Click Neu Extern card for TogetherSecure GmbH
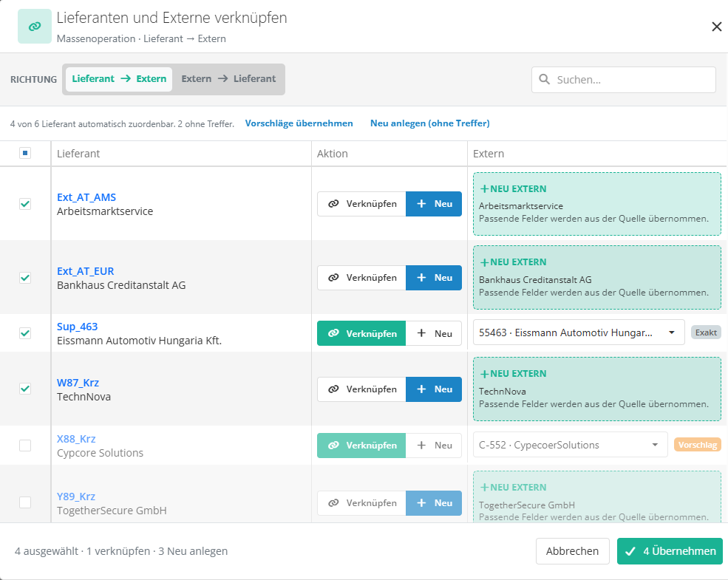 click(x=597, y=497)
